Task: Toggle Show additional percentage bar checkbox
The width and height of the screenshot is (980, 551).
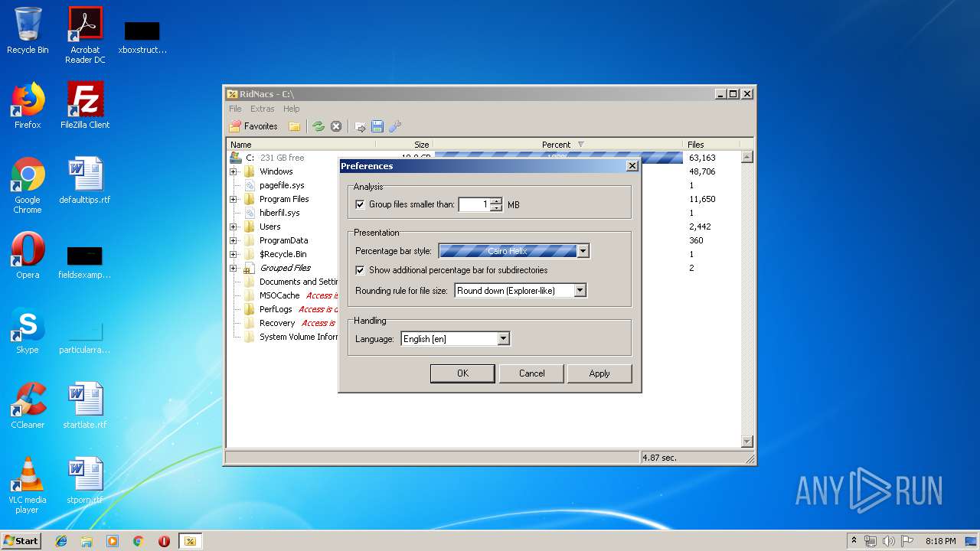Action: point(360,270)
